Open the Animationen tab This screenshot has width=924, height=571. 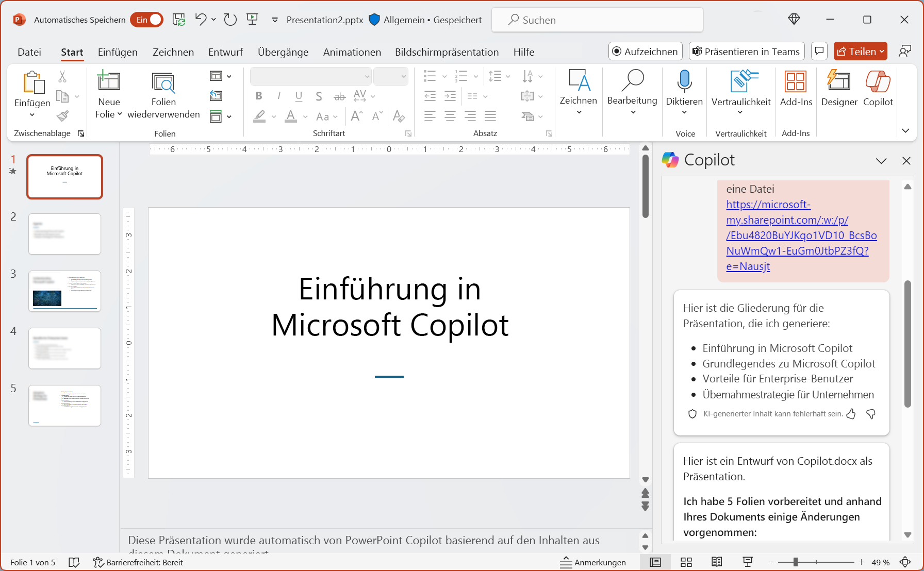click(x=352, y=52)
